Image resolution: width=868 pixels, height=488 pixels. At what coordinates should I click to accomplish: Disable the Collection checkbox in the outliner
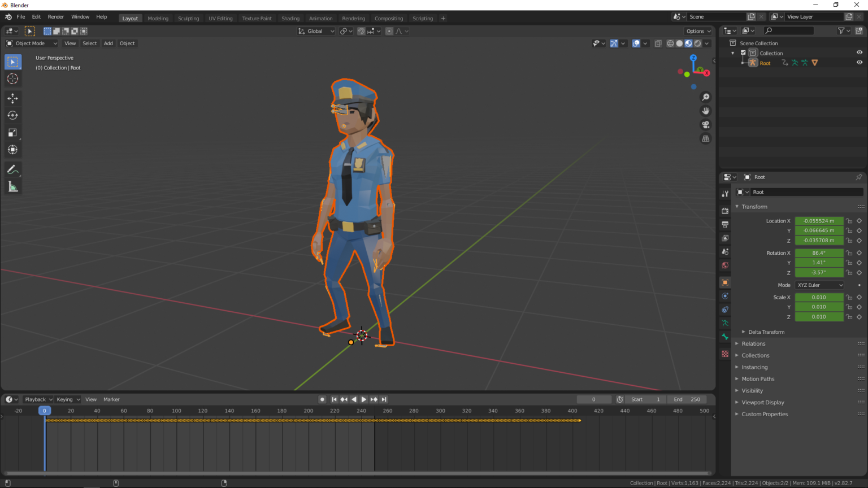coord(744,53)
